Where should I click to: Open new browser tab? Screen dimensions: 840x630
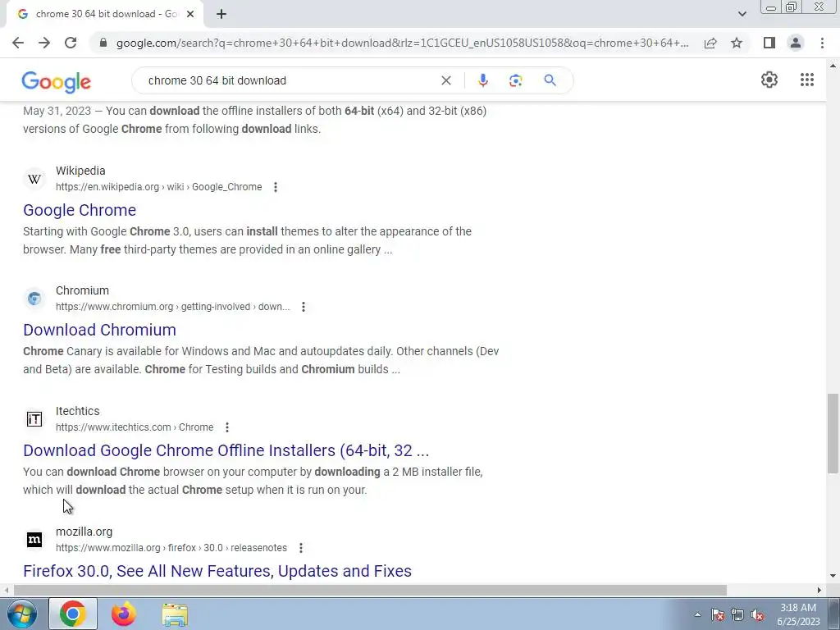221,14
